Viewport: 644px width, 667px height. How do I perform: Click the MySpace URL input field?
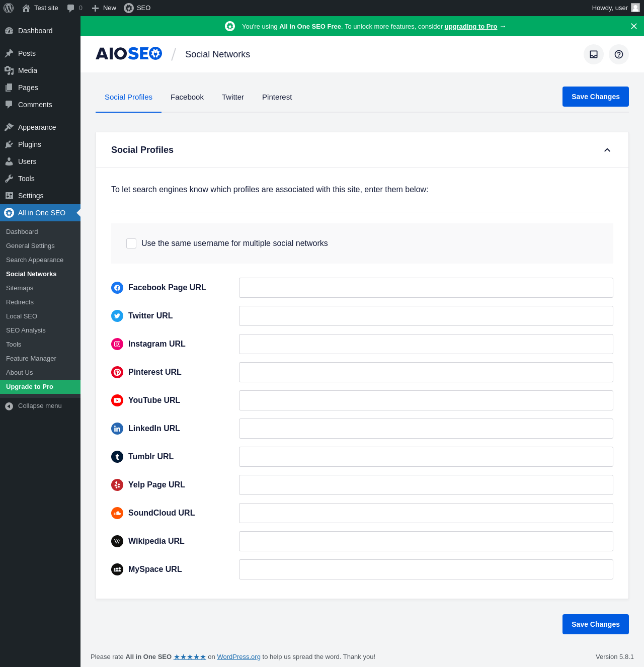(426, 569)
